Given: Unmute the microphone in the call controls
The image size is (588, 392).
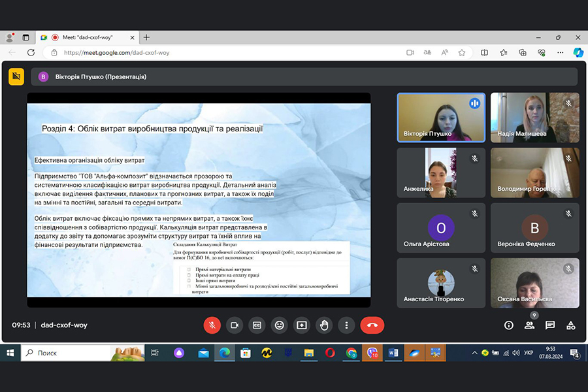Looking at the screenshot, I should tap(212, 325).
